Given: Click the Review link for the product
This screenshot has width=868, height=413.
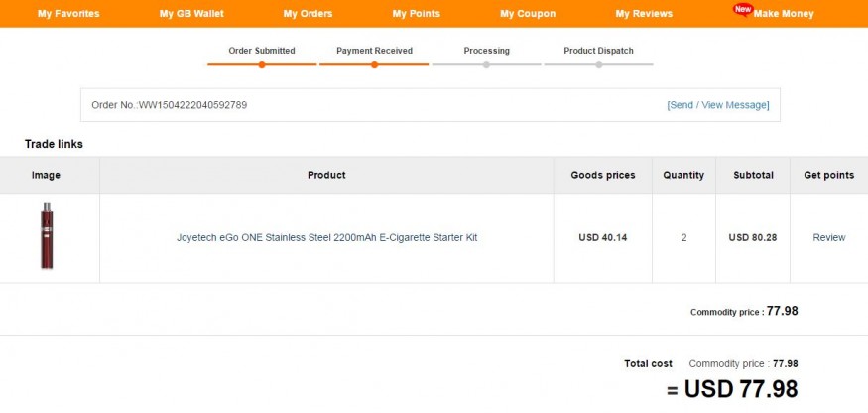Looking at the screenshot, I should pyautogui.click(x=828, y=238).
